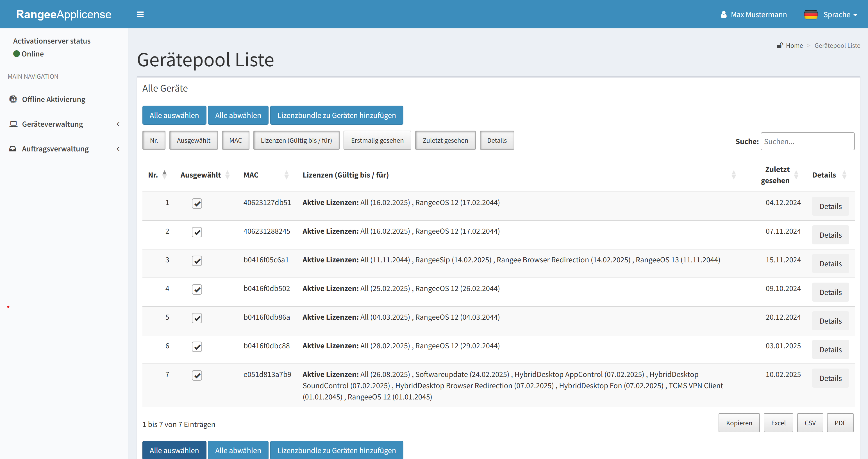Click the Geräteverwaltung laptop icon
The image size is (868, 459).
tap(13, 124)
